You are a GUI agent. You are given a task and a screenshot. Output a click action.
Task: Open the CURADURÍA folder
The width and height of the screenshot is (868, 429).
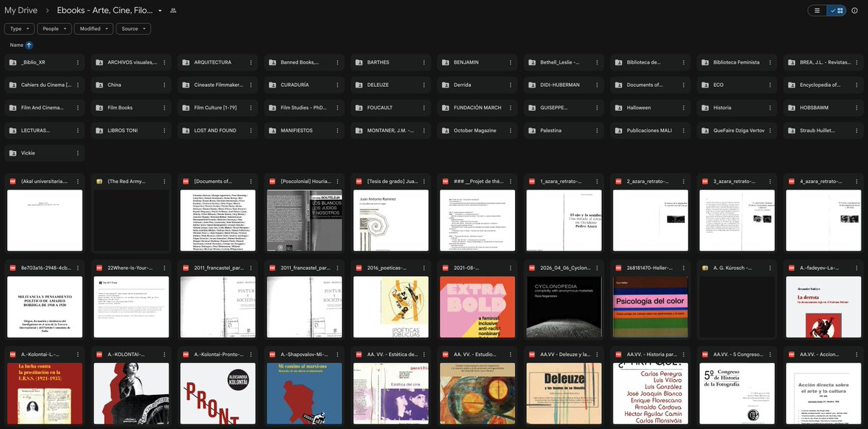(304, 85)
